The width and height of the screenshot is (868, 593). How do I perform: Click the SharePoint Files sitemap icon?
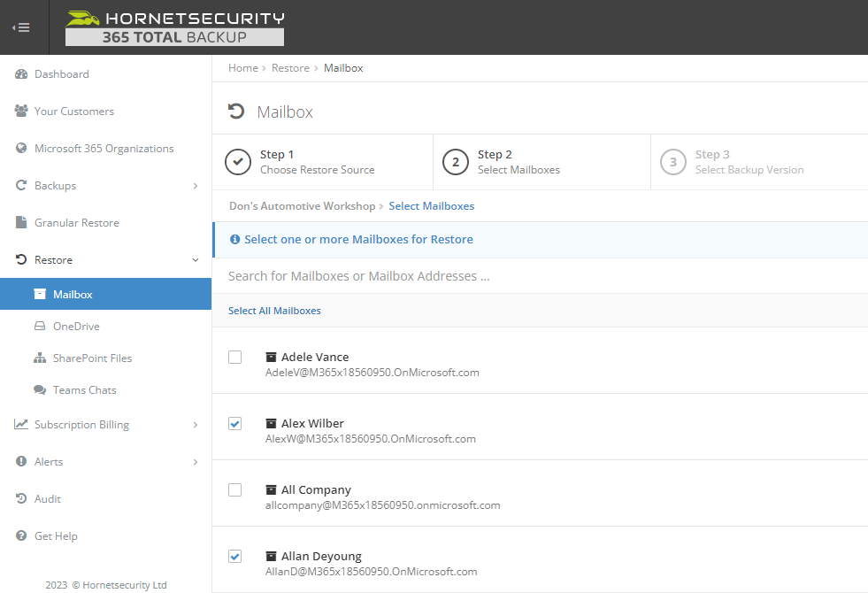pos(40,358)
